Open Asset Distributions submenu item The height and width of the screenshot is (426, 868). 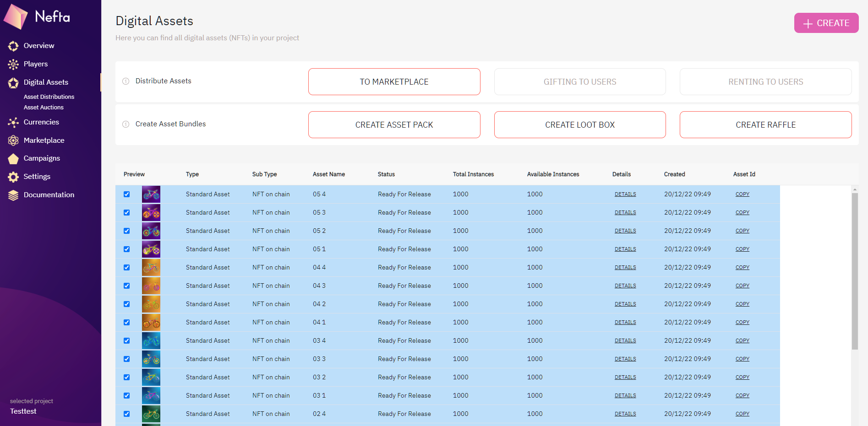pos(49,97)
